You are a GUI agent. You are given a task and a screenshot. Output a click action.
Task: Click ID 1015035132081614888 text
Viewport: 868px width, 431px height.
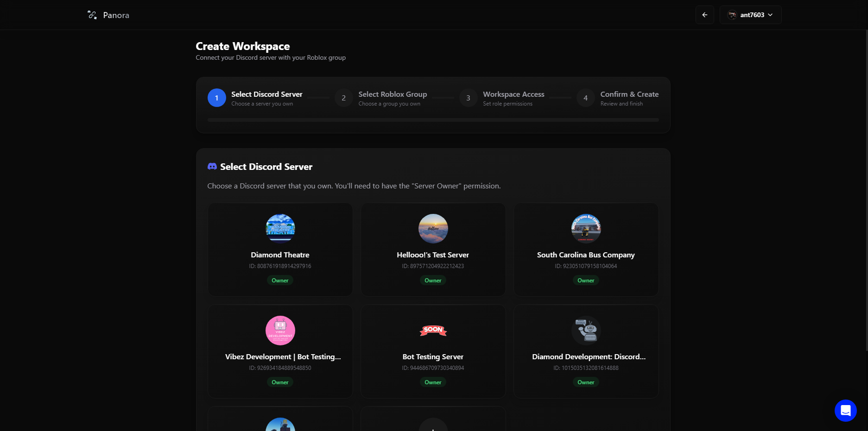pos(586,368)
